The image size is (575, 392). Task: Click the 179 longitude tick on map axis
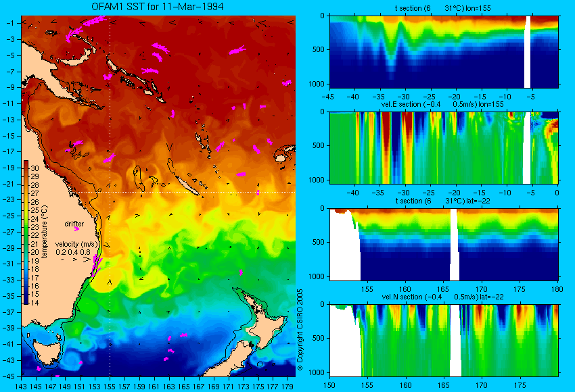point(287,386)
